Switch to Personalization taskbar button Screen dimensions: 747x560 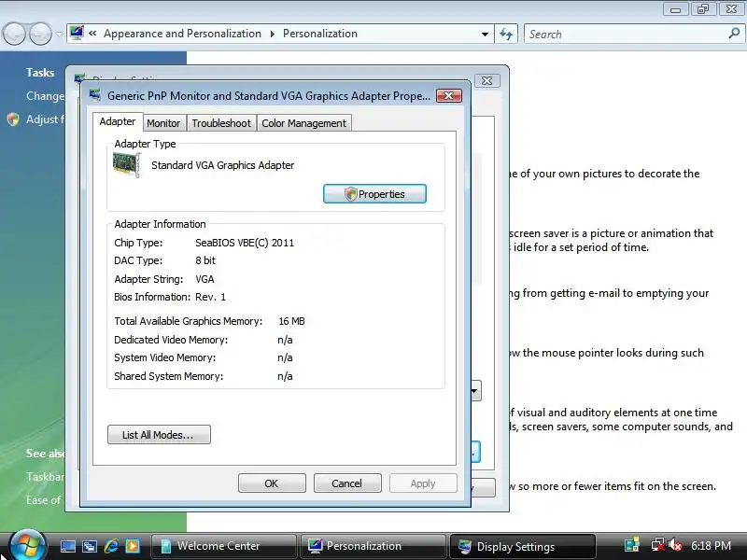373,546
